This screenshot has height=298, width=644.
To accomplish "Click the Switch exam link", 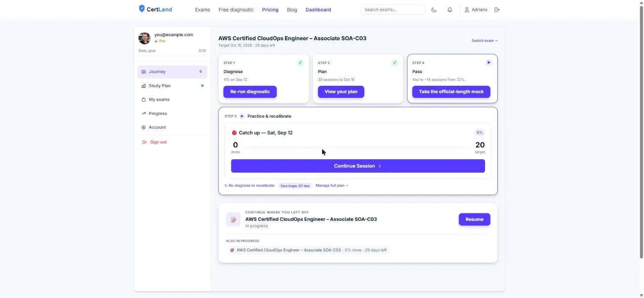I will (485, 41).
